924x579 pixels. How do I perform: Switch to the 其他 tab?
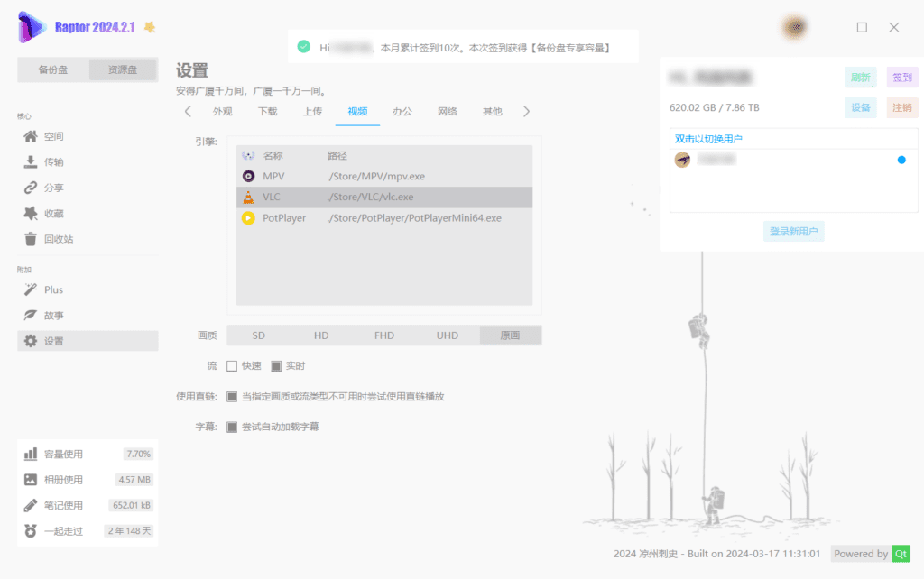click(x=492, y=111)
